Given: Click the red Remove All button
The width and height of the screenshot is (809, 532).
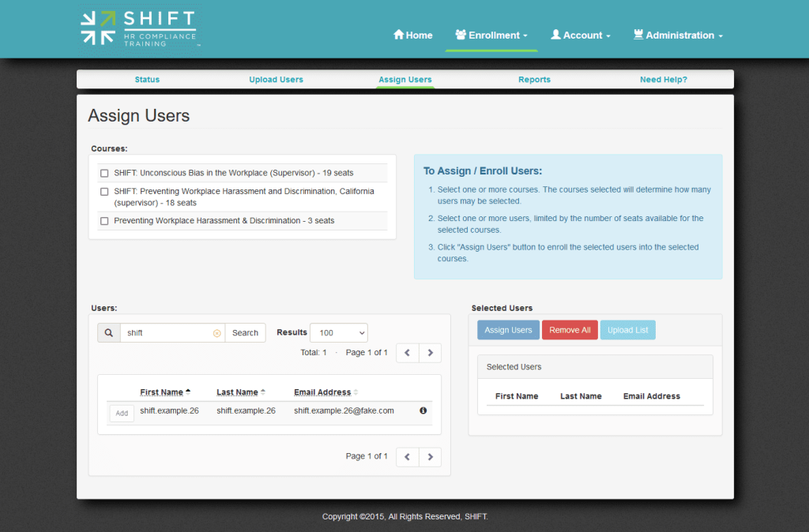Looking at the screenshot, I should point(570,330).
